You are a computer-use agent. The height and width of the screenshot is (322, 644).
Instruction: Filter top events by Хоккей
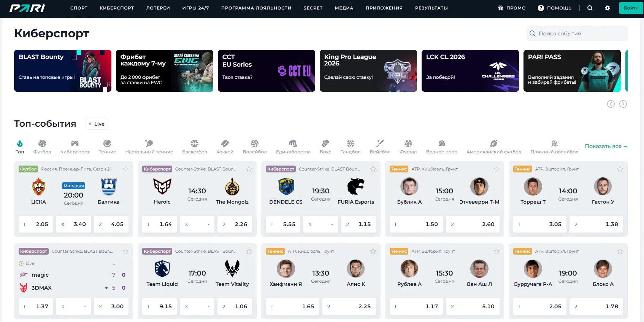(225, 147)
